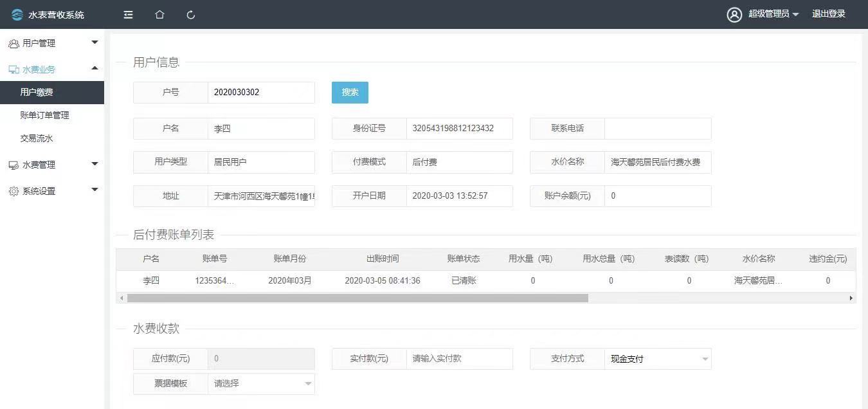Open the 票据模板 template selector
Image resolution: width=868 pixels, height=409 pixels.
click(x=260, y=383)
